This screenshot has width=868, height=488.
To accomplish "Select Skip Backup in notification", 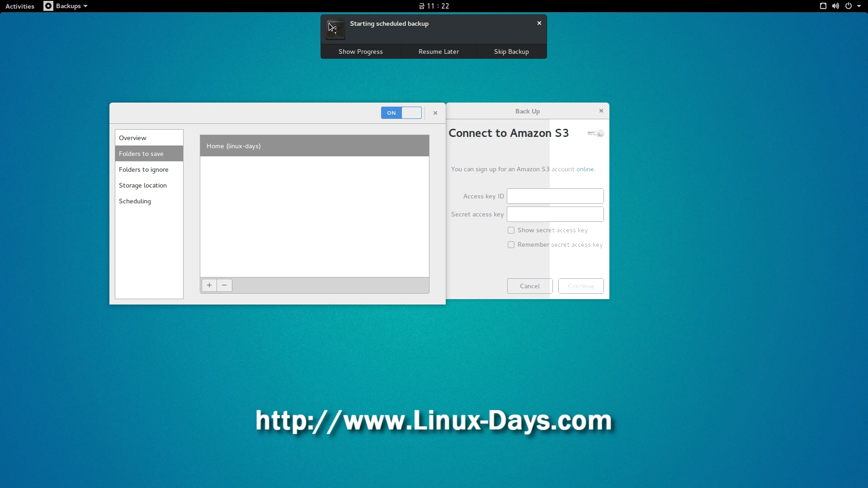I will pyautogui.click(x=511, y=52).
